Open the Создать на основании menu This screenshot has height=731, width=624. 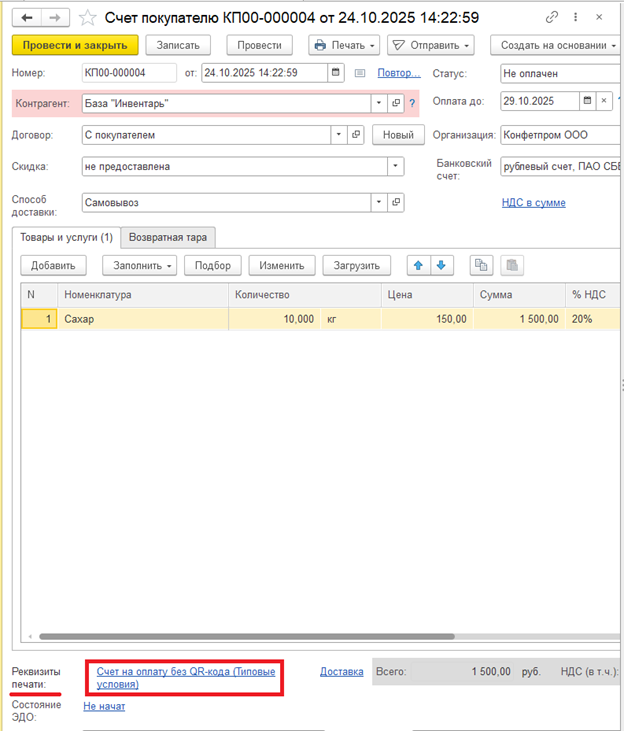click(557, 45)
